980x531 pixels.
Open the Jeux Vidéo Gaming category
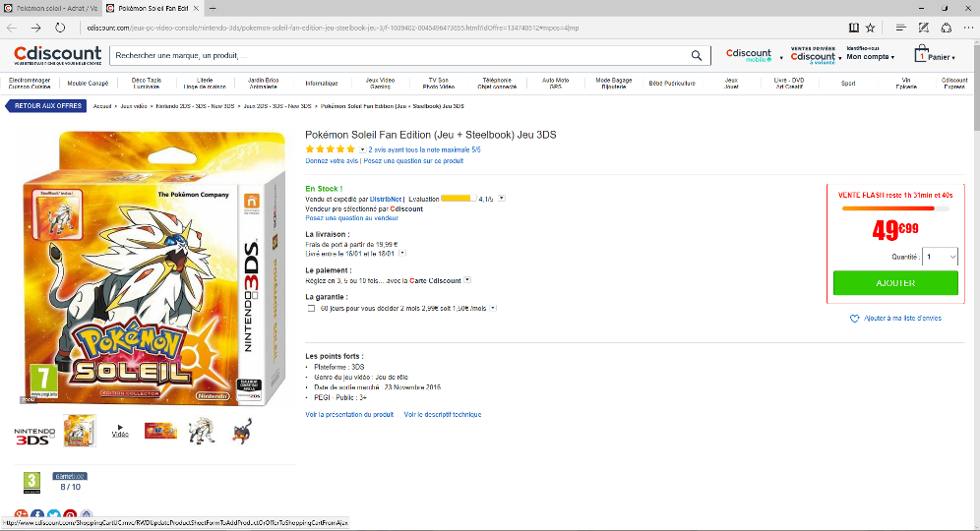click(x=380, y=84)
